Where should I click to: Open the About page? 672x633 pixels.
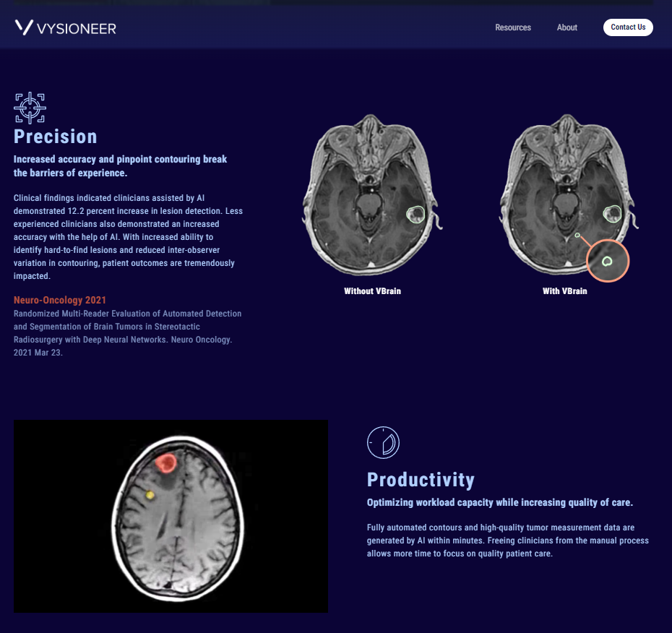567,27
